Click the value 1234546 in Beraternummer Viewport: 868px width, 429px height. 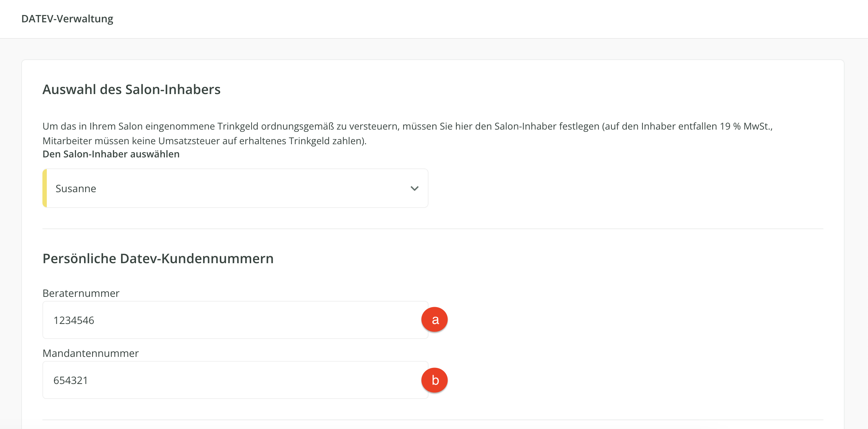[x=74, y=320]
